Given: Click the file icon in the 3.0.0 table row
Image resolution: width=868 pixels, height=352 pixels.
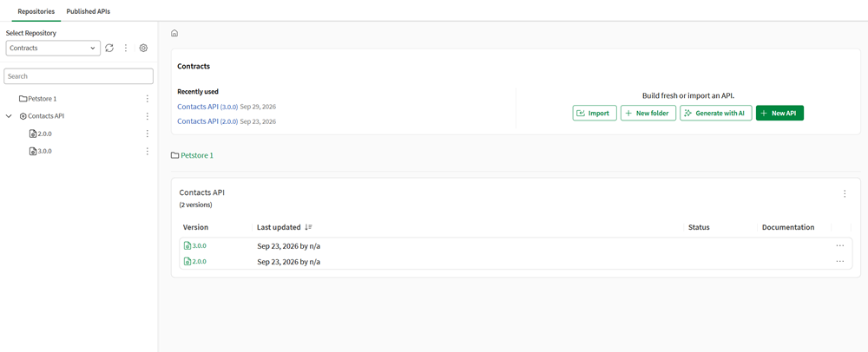Looking at the screenshot, I should pos(187,246).
